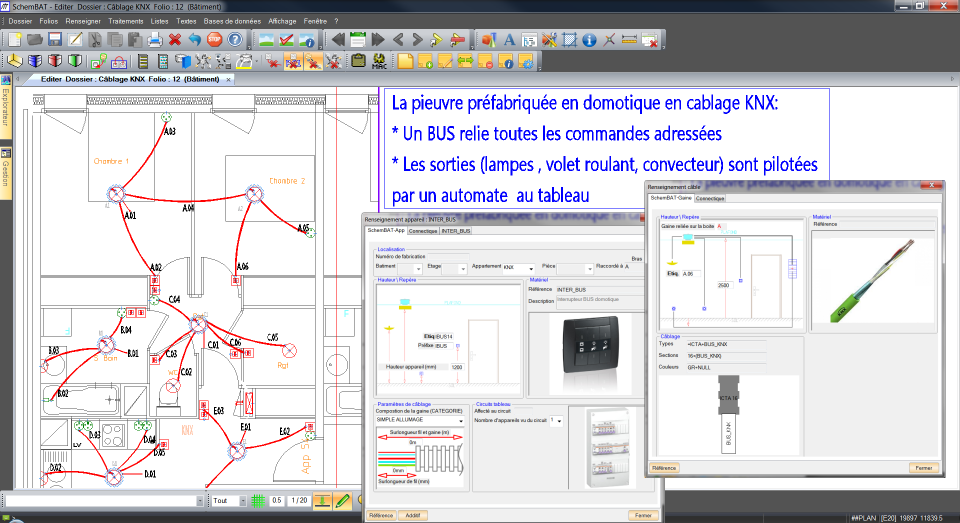Image resolution: width=960 pixels, height=523 pixels.
Task: Click Référence button in appareil dialog
Action: point(381,515)
